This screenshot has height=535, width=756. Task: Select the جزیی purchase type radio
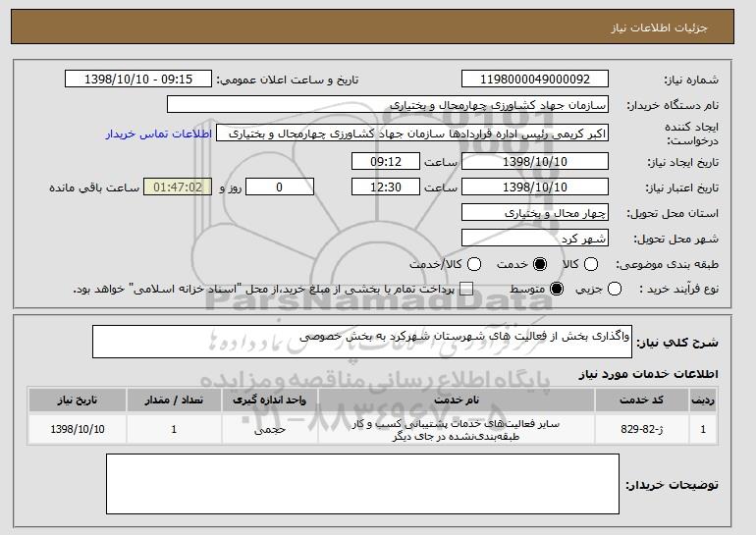[x=615, y=289]
